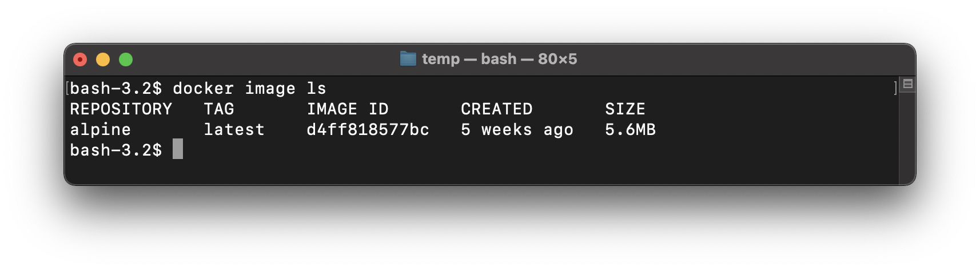Image resolution: width=980 pixels, height=270 pixels.
Task: Click the temp folder icon in title bar
Action: point(408,59)
